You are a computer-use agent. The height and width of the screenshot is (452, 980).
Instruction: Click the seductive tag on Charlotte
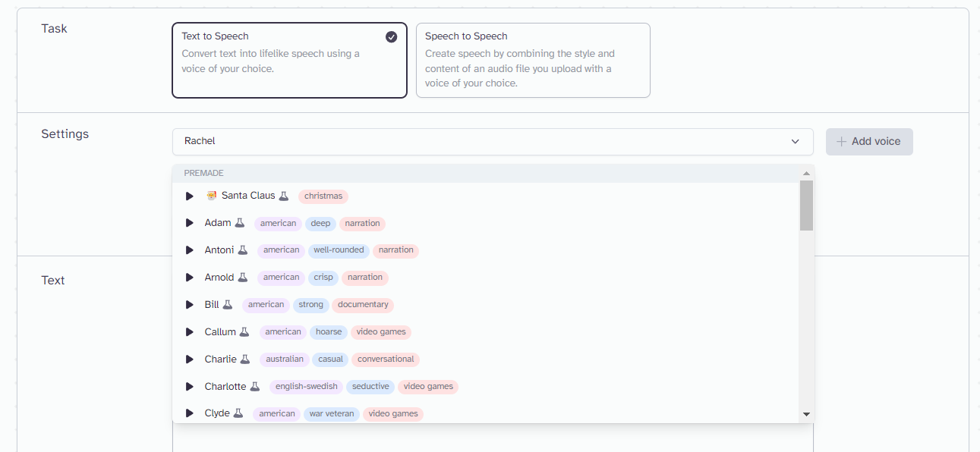[x=370, y=387]
